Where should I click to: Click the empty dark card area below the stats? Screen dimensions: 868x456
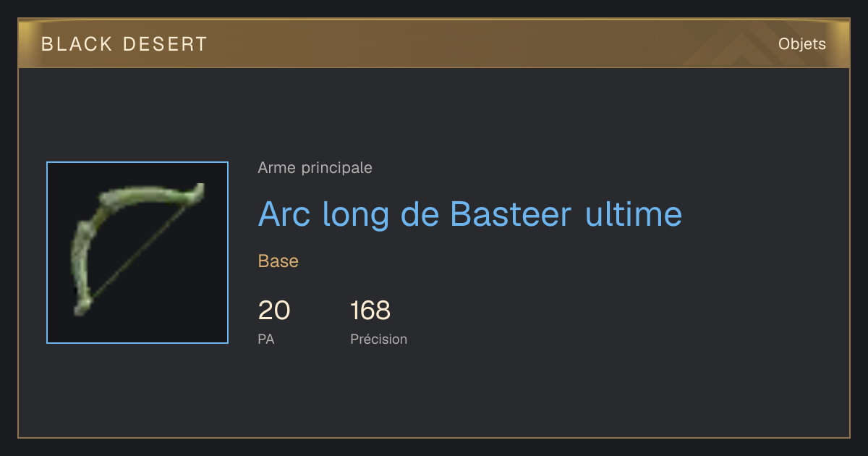(x=506, y=394)
